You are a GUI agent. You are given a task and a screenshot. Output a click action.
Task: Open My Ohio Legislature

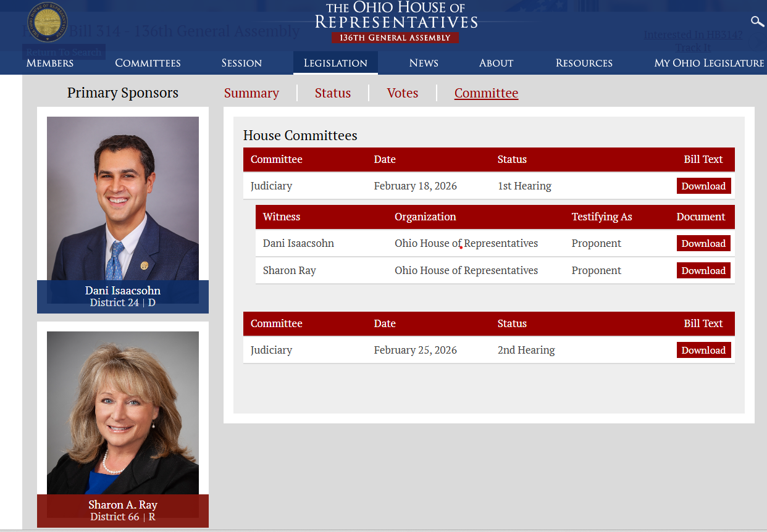click(x=709, y=63)
